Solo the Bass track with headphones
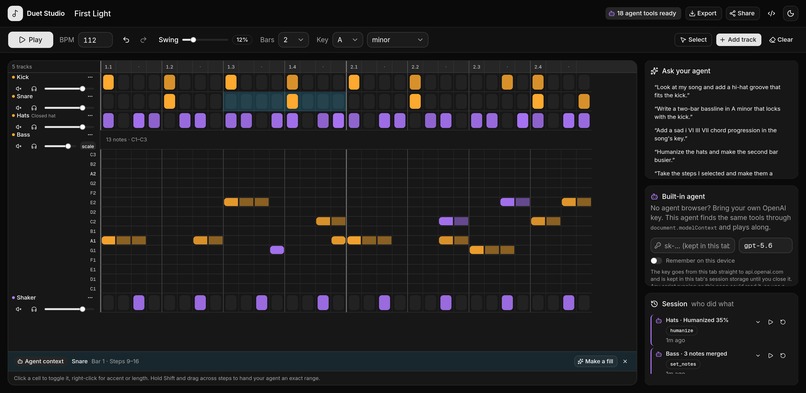806x393 pixels. 34,146
